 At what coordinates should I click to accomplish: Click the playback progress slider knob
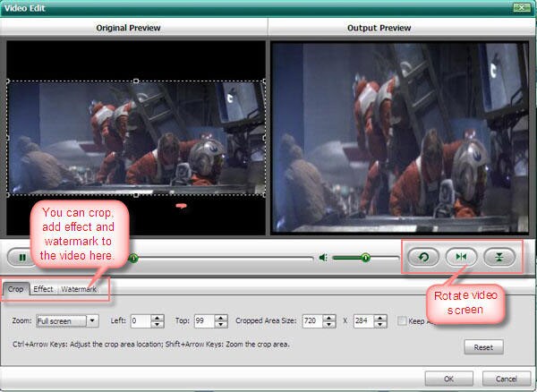coord(133,258)
